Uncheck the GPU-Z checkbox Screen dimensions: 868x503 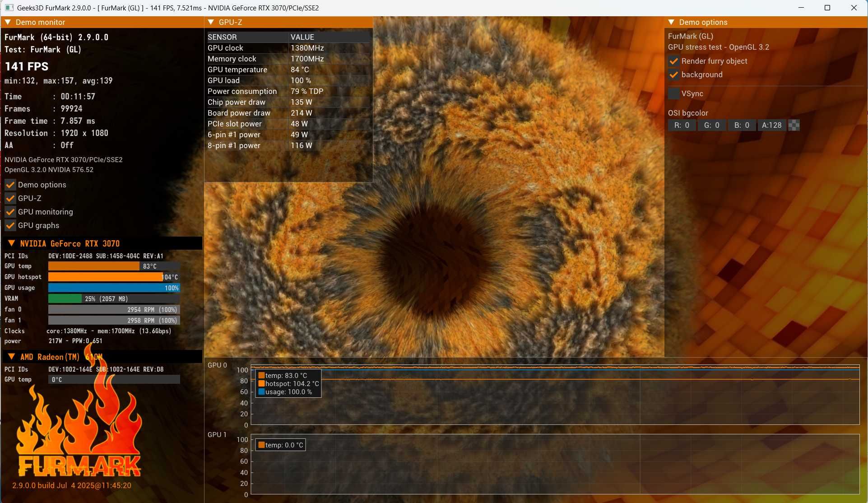click(x=10, y=198)
